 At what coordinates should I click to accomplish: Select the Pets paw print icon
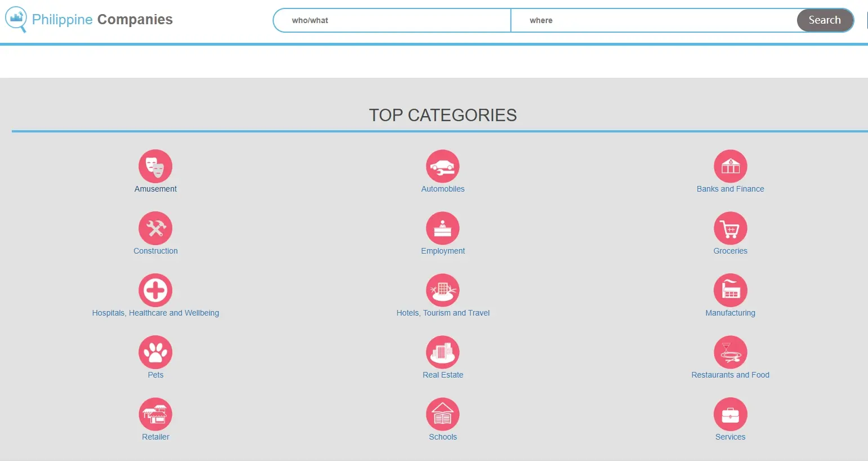click(155, 352)
